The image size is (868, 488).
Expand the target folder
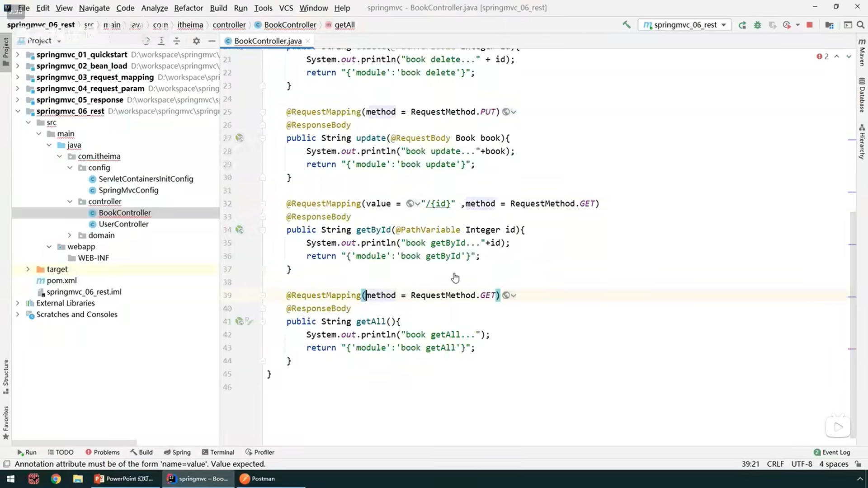coord(28,269)
